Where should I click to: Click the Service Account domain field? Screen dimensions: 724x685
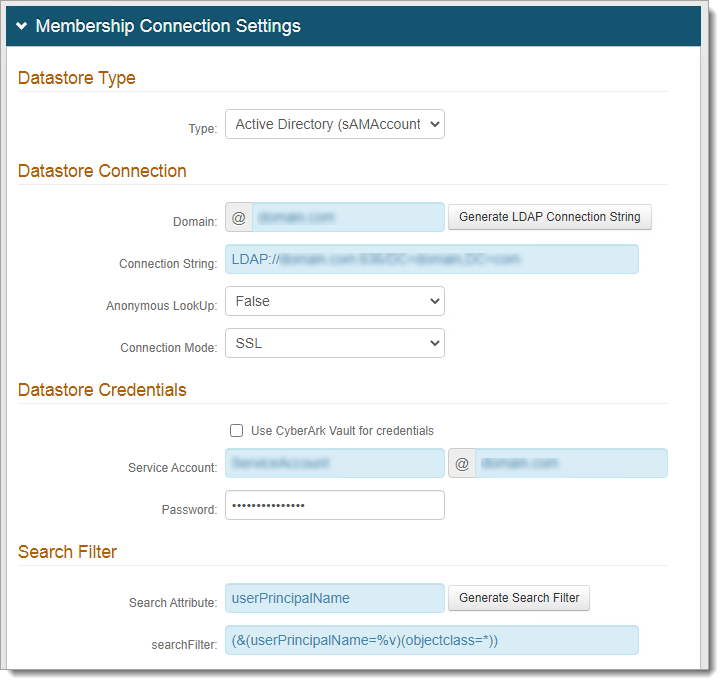tap(571, 463)
